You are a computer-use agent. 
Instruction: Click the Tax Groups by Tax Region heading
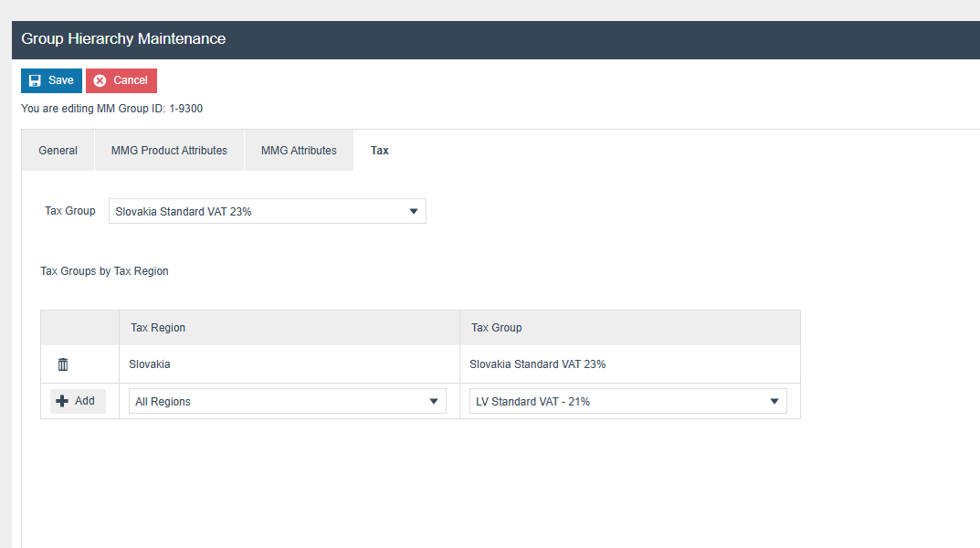[104, 271]
